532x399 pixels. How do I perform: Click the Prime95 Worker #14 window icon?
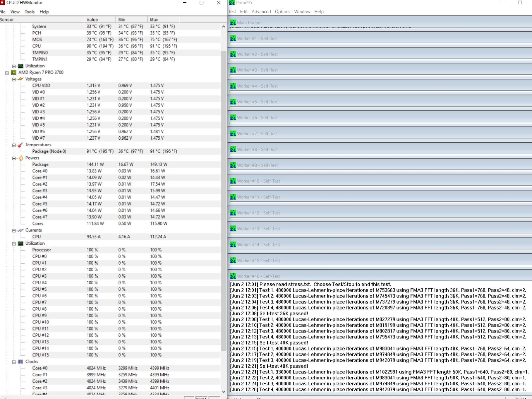tap(233, 245)
